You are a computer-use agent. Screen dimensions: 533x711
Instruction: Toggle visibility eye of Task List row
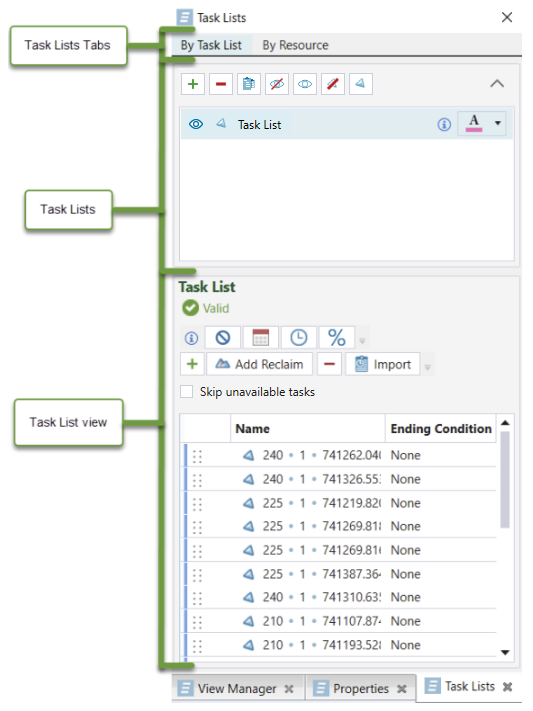tap(196, 124)
